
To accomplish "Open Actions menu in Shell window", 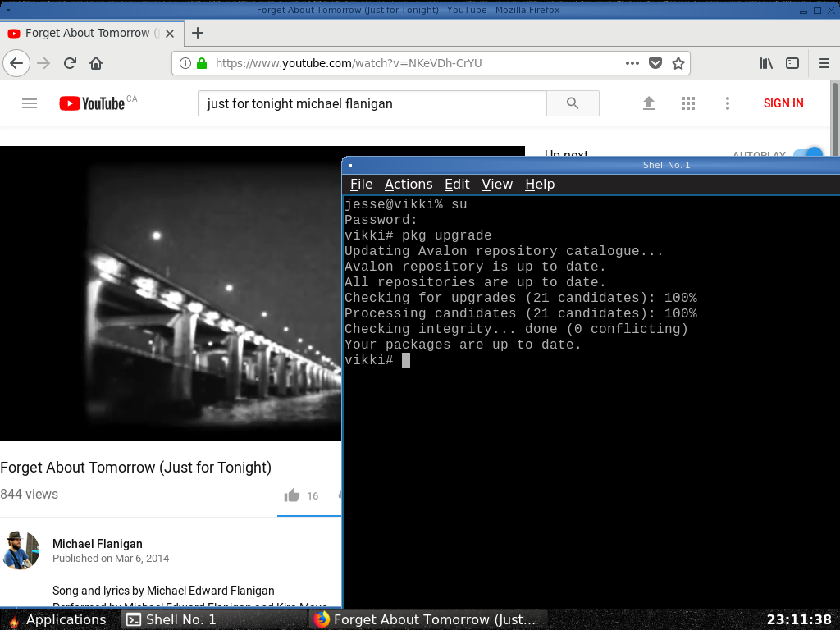I will (x=409, y=185).
